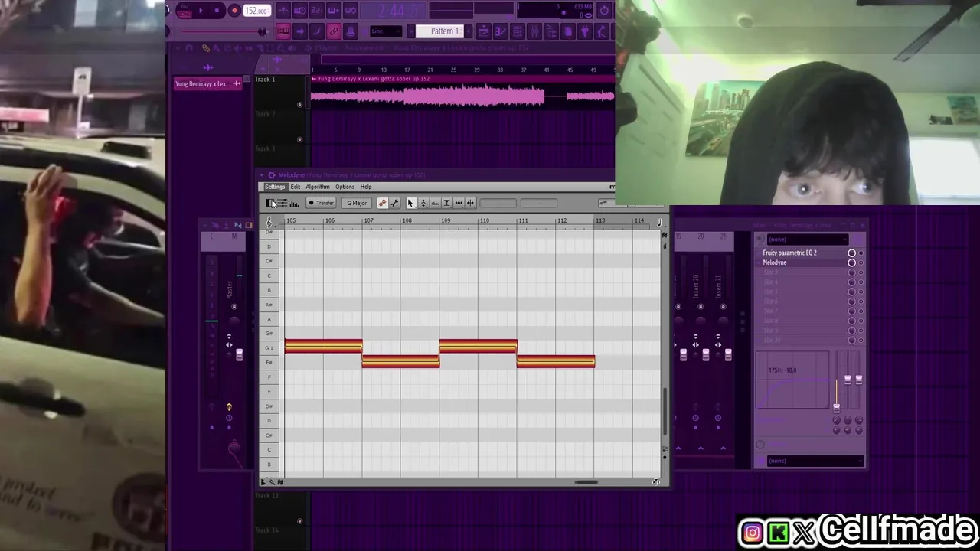Open the Melodyne plugin window menu arrow
The height and width of the screenshot is (551, 980).
click(x=262, y=175)
